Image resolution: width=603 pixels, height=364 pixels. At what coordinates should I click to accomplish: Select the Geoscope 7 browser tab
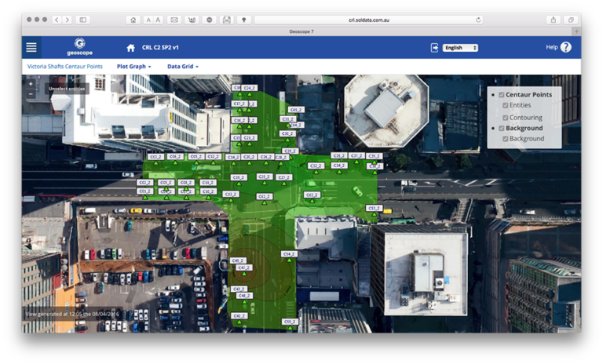(301, 31)
